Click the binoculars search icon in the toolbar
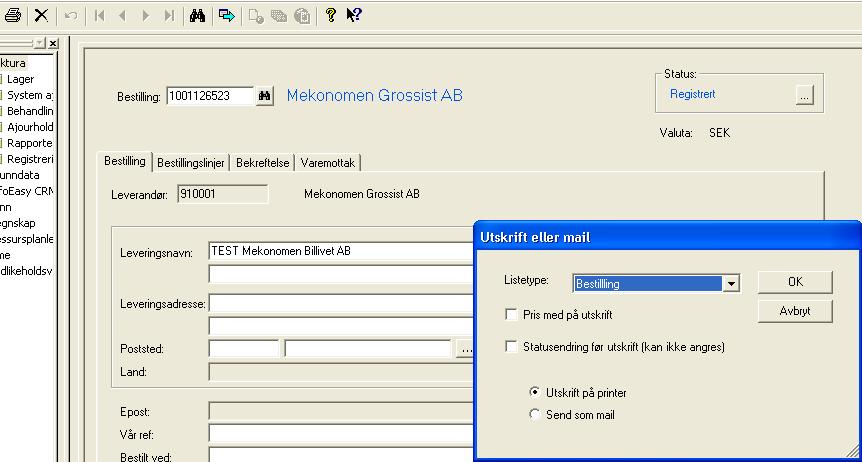 coord(197,15)
